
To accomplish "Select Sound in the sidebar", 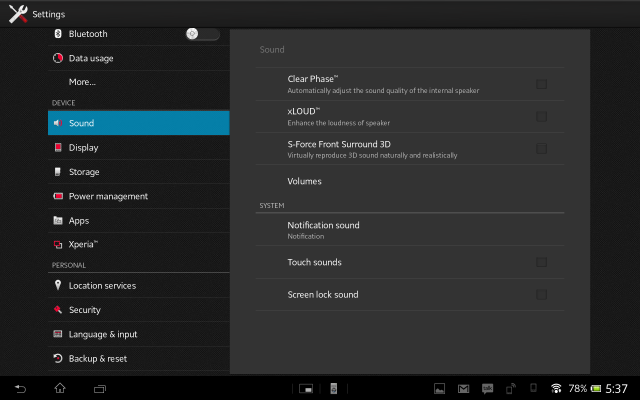I will (x=138, y=123).
